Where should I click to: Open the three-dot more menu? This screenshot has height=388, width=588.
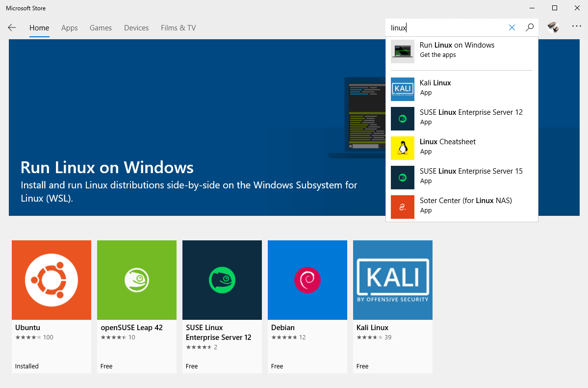coord(577,26)
